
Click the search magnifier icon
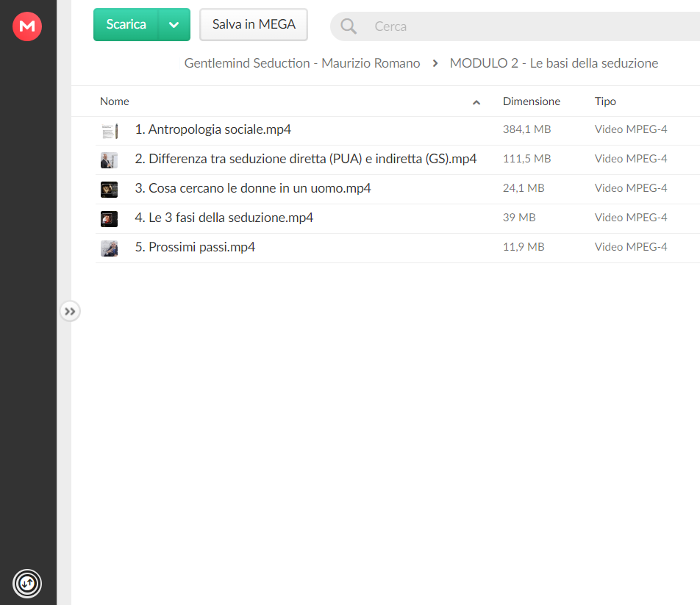[x=349, y=26]
